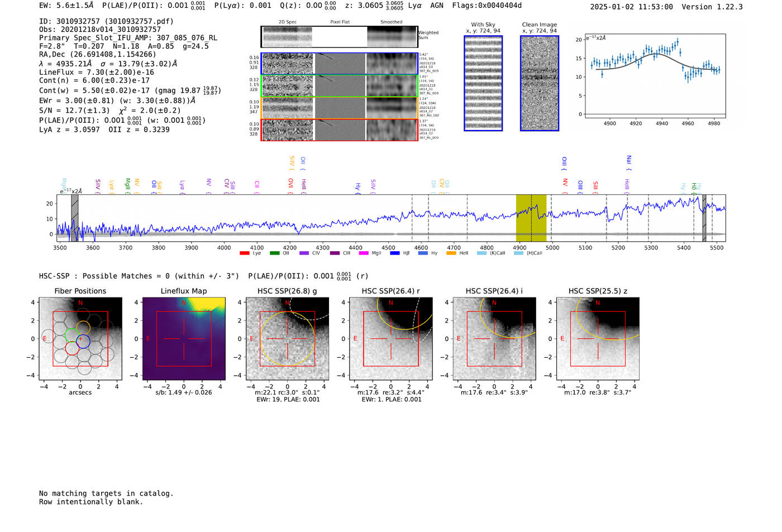Click the CIV legend color swatch
This screenshot has height=532, width=782.
[304, 253]
